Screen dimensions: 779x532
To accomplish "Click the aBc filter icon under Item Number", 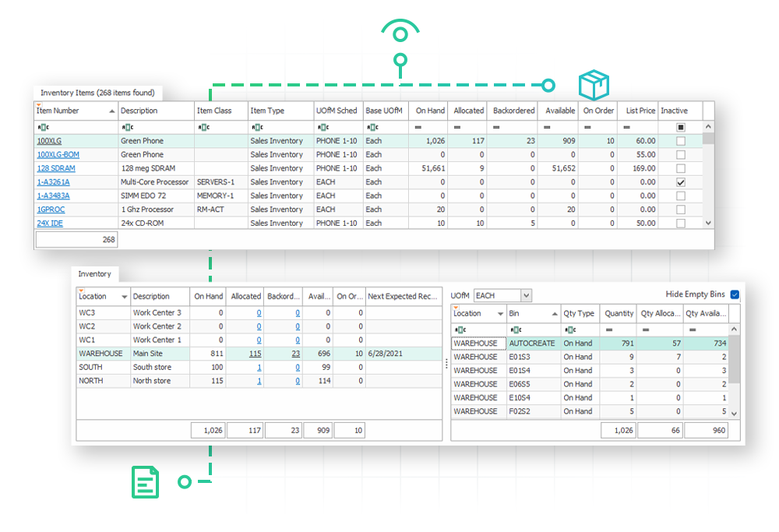I will tap(41, 125).
